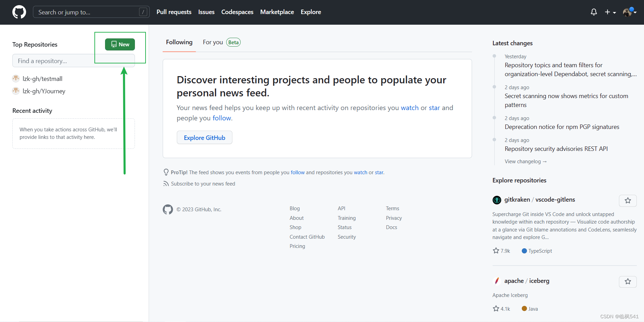
Task: Open the notifications bell
Action: (x=594, y=12)
